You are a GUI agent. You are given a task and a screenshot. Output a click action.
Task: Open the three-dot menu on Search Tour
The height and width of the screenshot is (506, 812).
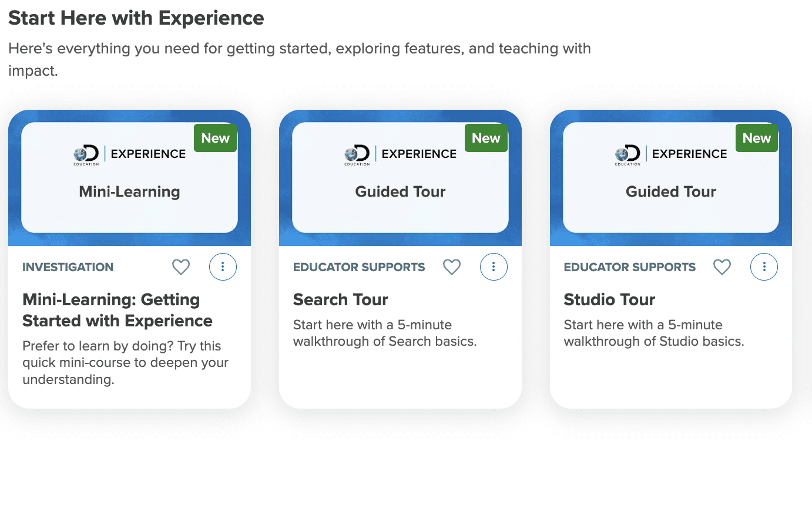(494, 267)
